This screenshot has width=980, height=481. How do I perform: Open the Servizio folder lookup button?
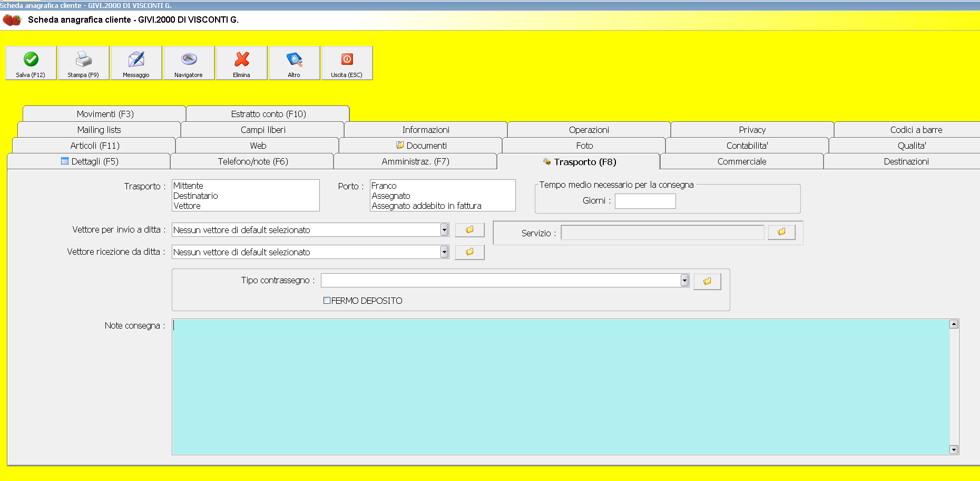(781, 232)
